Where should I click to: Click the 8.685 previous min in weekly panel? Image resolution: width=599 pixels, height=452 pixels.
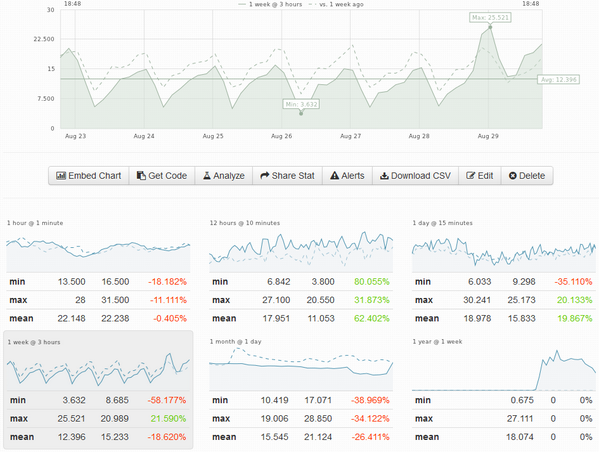[x=117, y=400]
